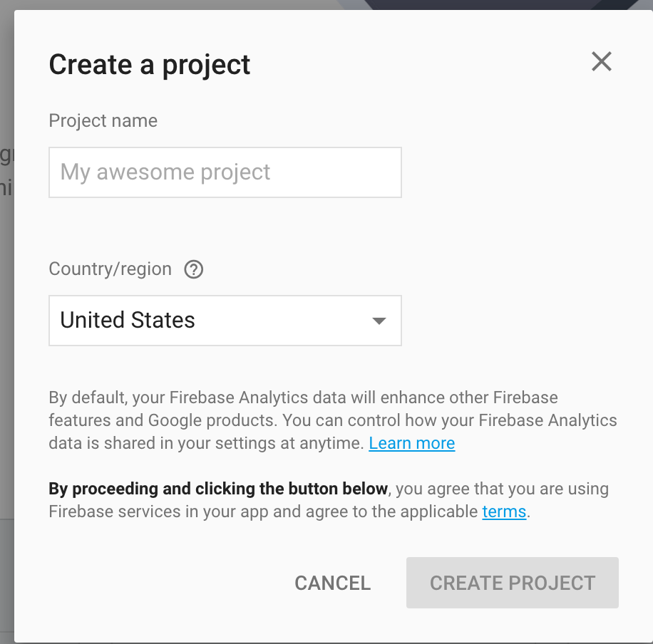Click the "Country/region" label text
This screenshot has width=653, height=644.
(x=110, y=269)
